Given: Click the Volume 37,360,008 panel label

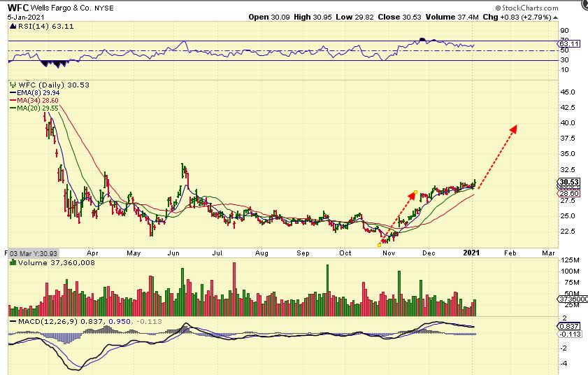Looking at the screenshot, I should point(56,263).
